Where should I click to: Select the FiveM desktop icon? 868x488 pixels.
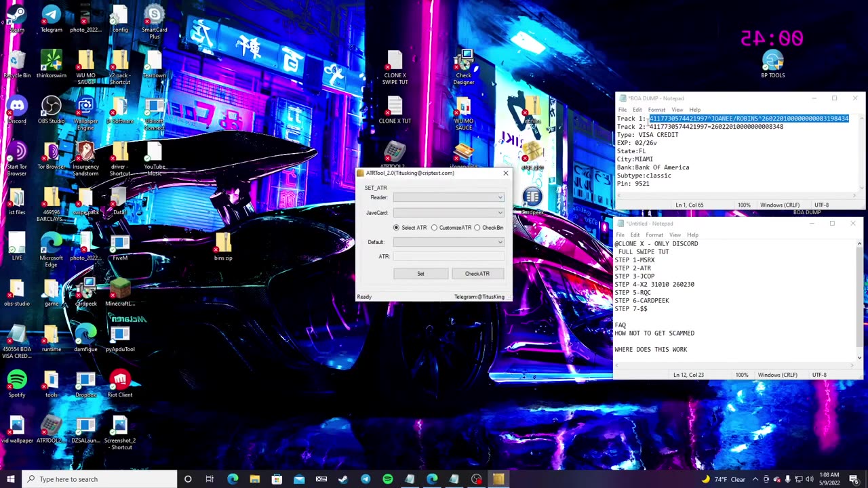[120, 246]
